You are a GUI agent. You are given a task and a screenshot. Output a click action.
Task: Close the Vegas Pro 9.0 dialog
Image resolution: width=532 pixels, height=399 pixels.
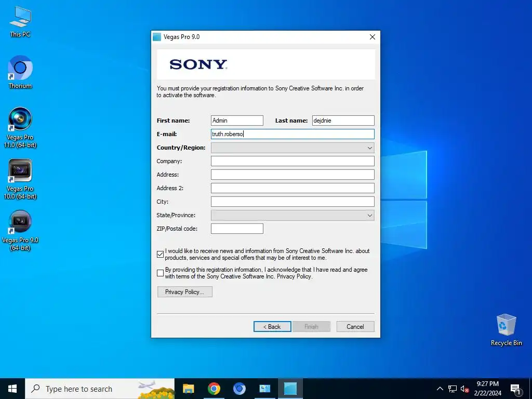372,37
